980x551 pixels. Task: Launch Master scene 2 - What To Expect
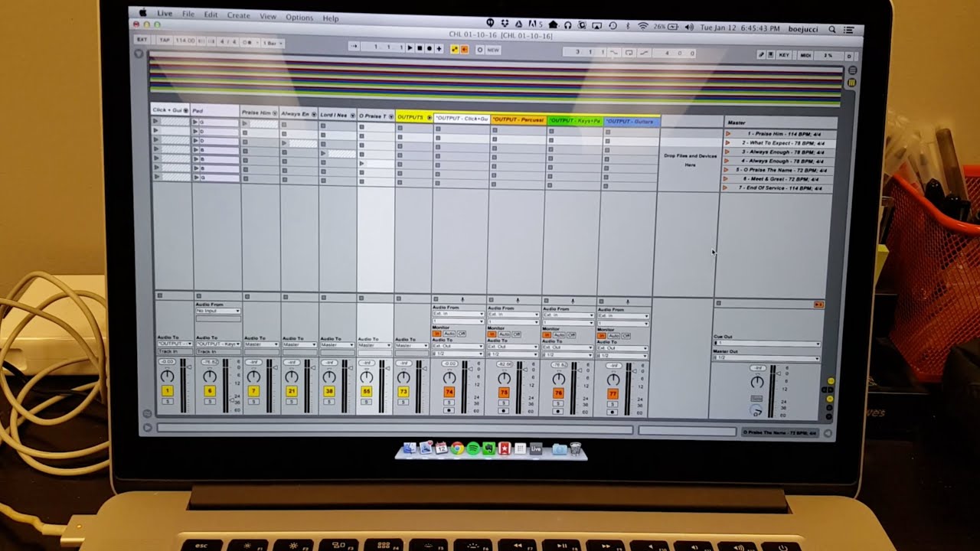727,143
